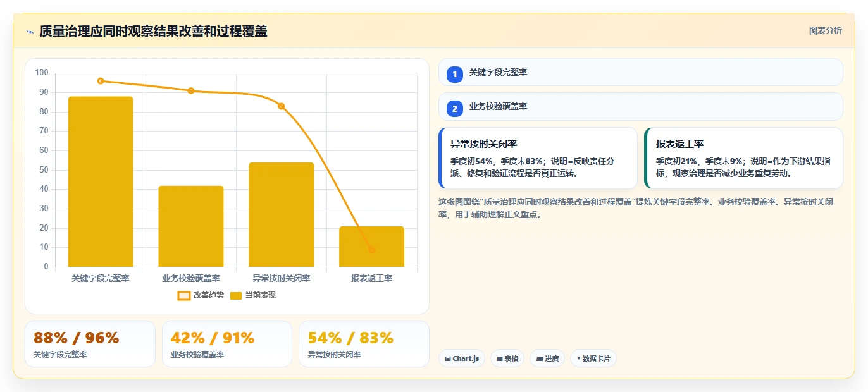868x392 pixels.
Task: Click the description paragraph starting 这张图围绕
Action: click(x=636, y=208)
